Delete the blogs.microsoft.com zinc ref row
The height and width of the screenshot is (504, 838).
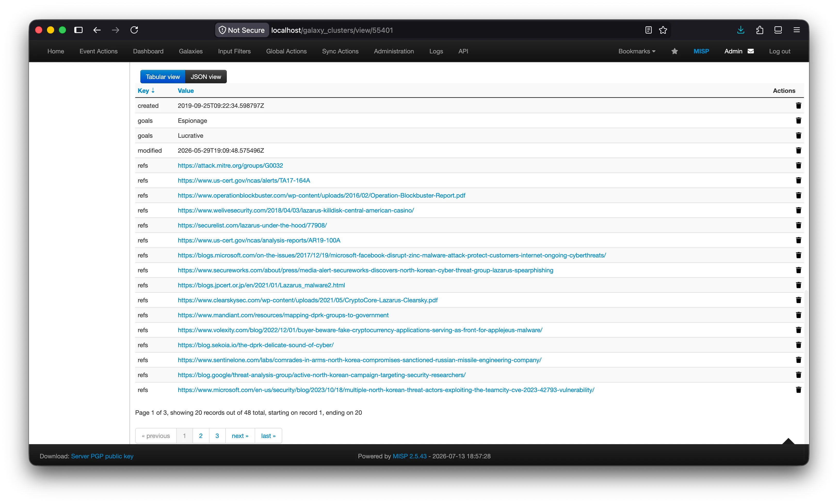click(x=798, y=255)
